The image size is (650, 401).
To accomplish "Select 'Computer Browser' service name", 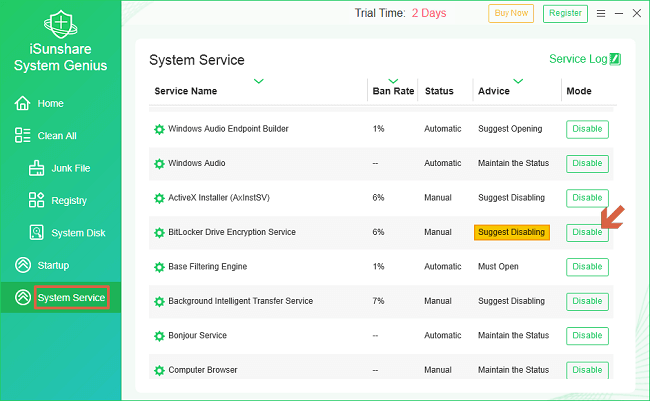I will (203, 370).
